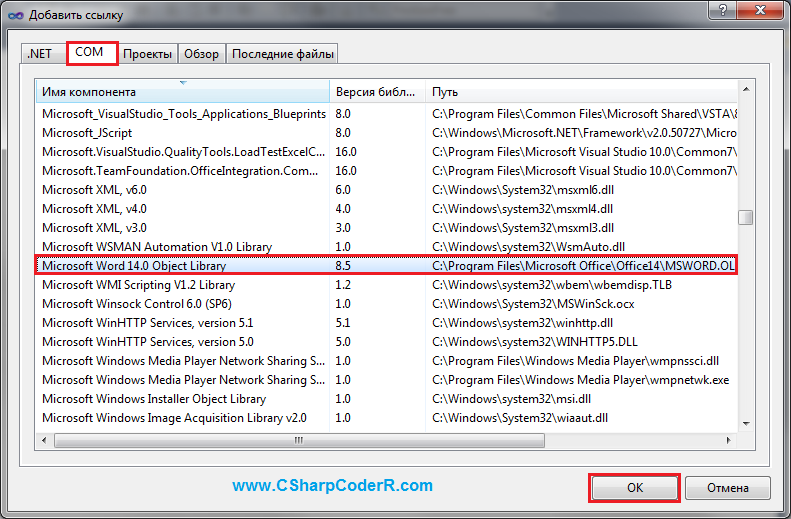Select the component with path wmpnetwk.exe
This screenshot has height=519, width=791.
[x=386, y=380]
